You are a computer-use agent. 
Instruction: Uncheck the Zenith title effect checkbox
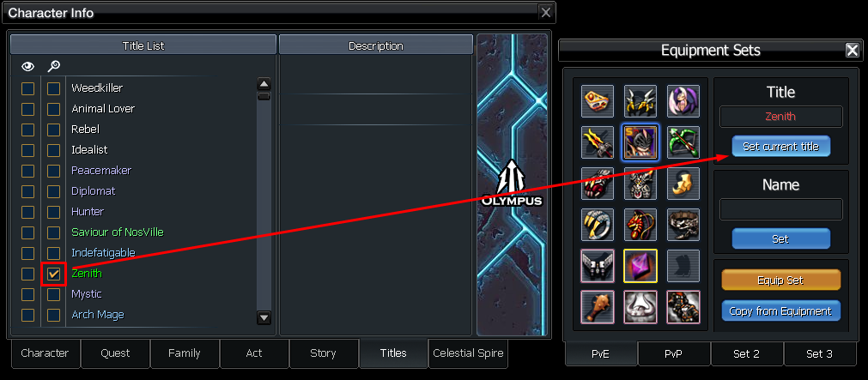coord(54,274)
